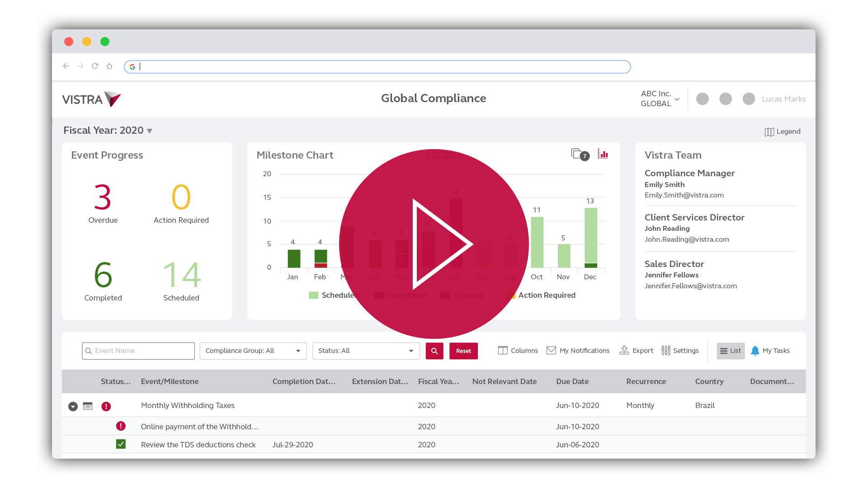Open the Status: All dropdown

[366, 351]
